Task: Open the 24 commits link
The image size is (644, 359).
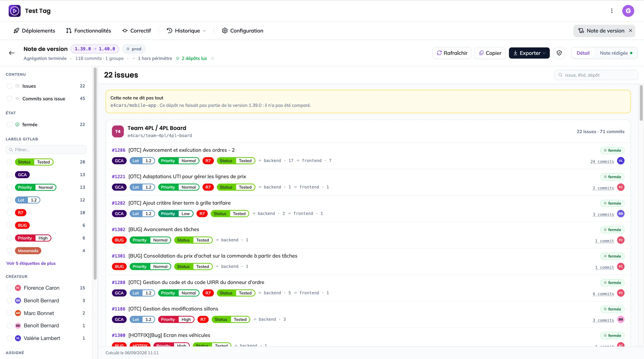Action: point(602,161)
